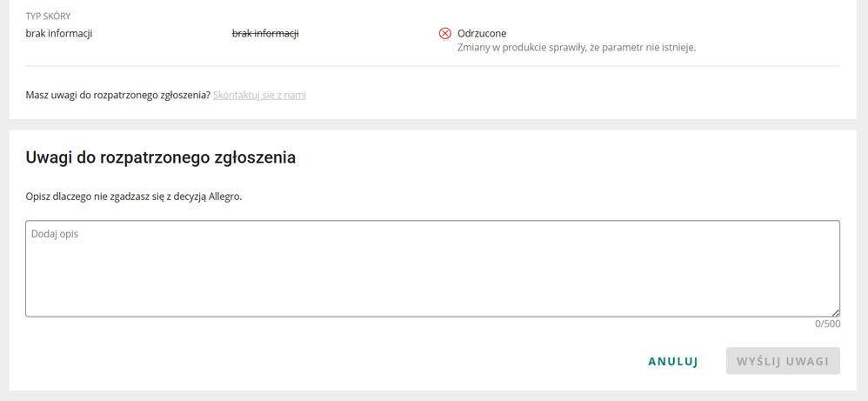Click the gray gap between the two cards

click(x=432, y=124)
